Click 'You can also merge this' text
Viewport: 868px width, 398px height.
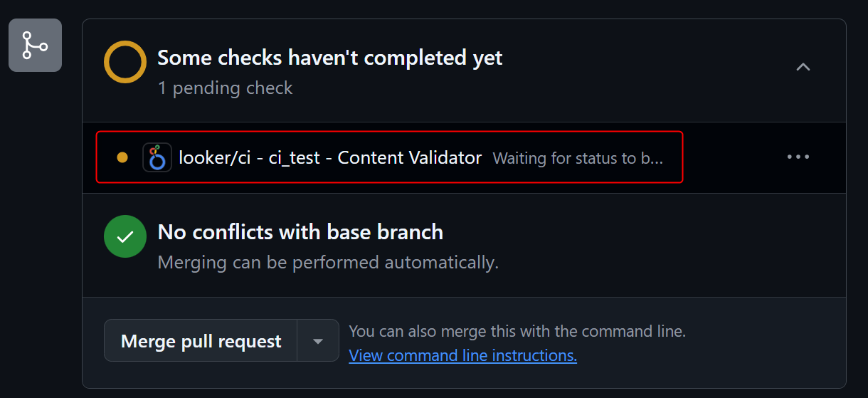coord(517,331)
